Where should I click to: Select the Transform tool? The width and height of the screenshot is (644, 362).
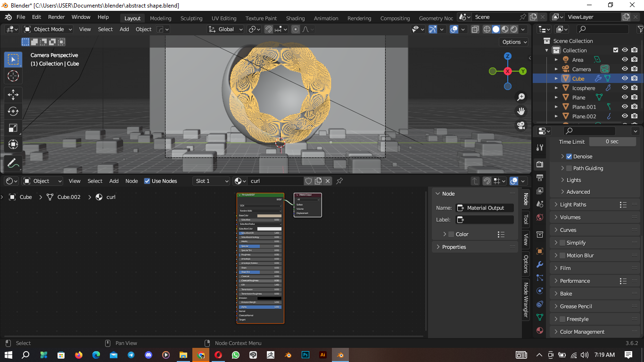(13, 144)
